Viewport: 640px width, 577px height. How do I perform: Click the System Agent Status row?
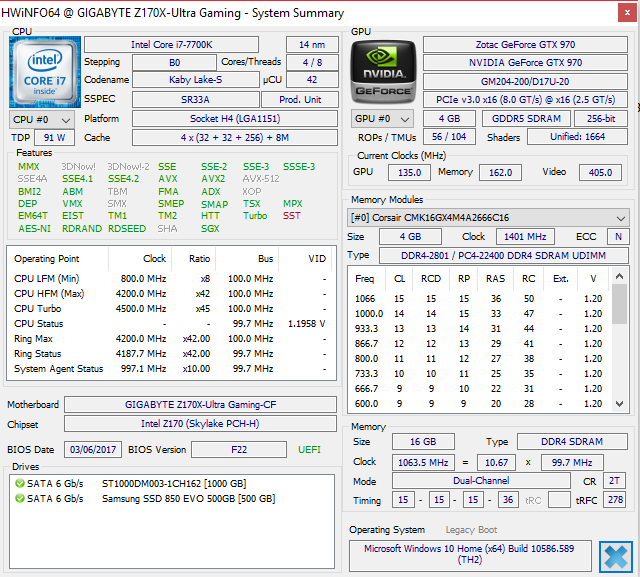171,369
